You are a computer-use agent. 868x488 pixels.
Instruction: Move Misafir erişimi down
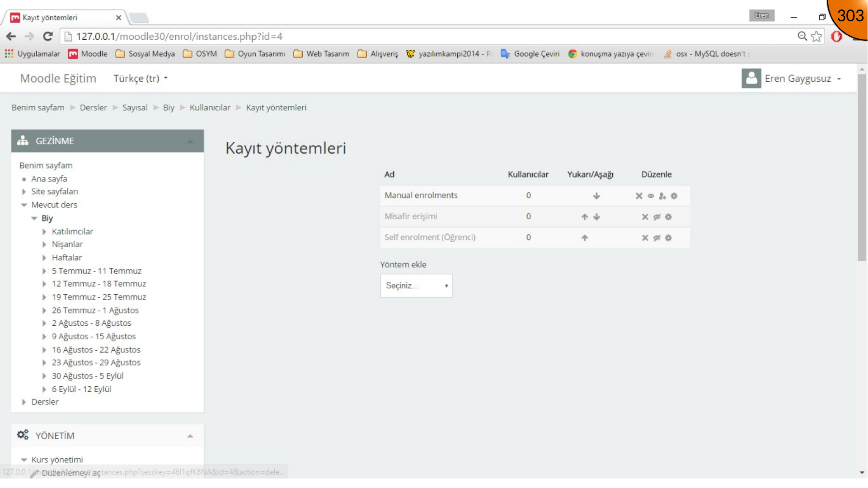[x=596, y=217]
